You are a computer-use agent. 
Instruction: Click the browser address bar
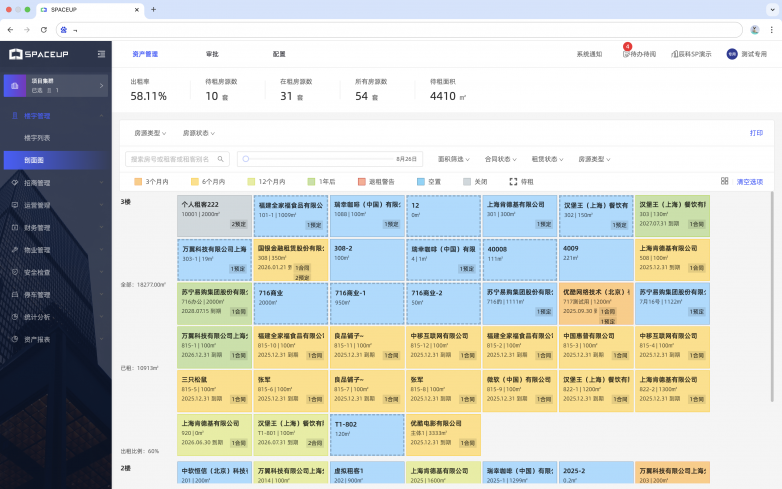click(x=399, y=30)
